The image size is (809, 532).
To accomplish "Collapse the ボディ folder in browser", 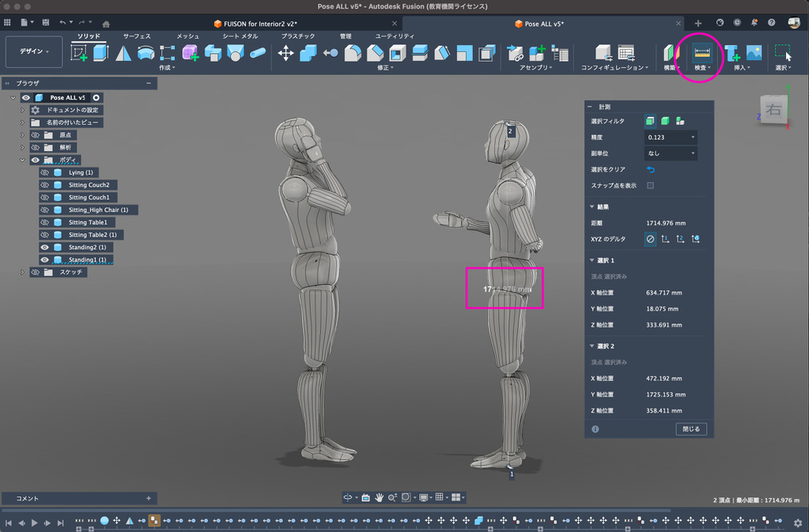I will [23, 160].
